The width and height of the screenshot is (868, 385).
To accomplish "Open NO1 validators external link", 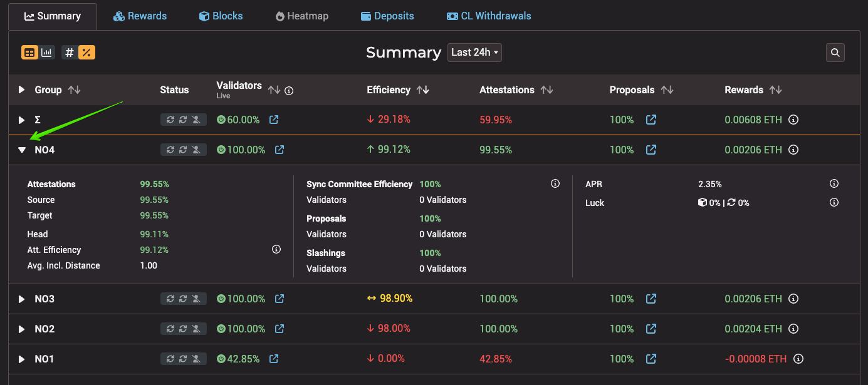I will [274, 359].
